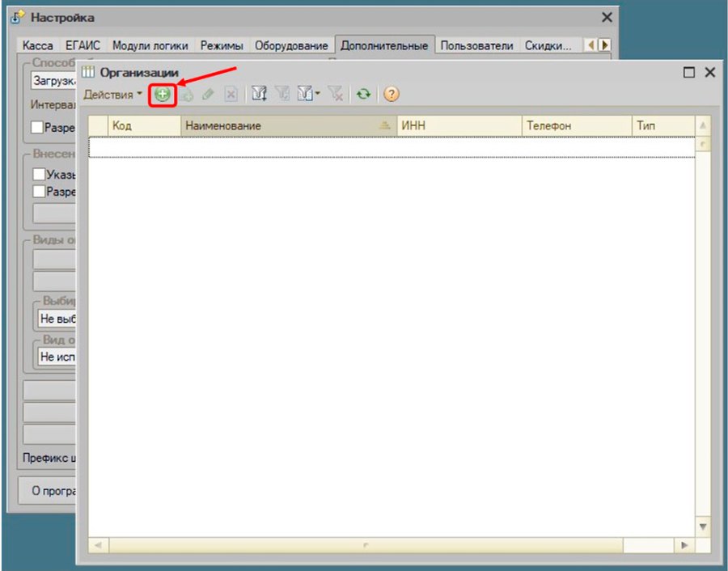Image resolution: width=728 pixels, height=571 pixels.
Task: Toggle the Указы… checkbox in Настройка window
Action: [x=39, y=174]
